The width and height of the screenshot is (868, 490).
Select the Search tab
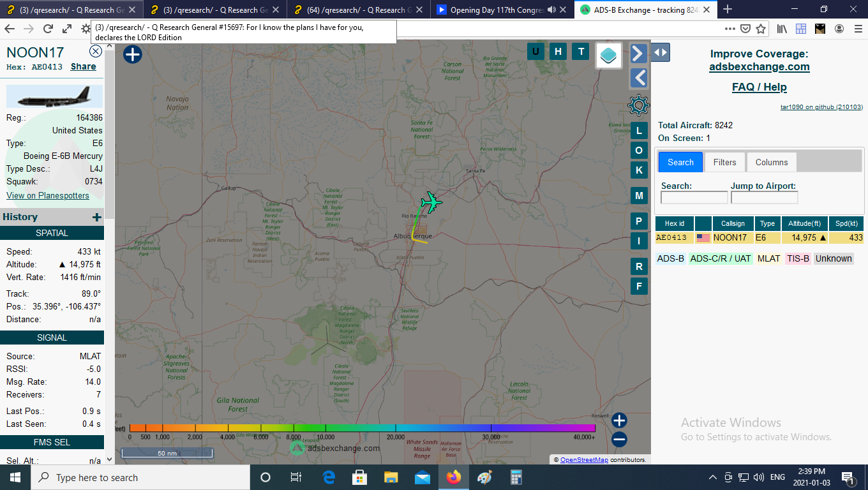click(680, 162)
